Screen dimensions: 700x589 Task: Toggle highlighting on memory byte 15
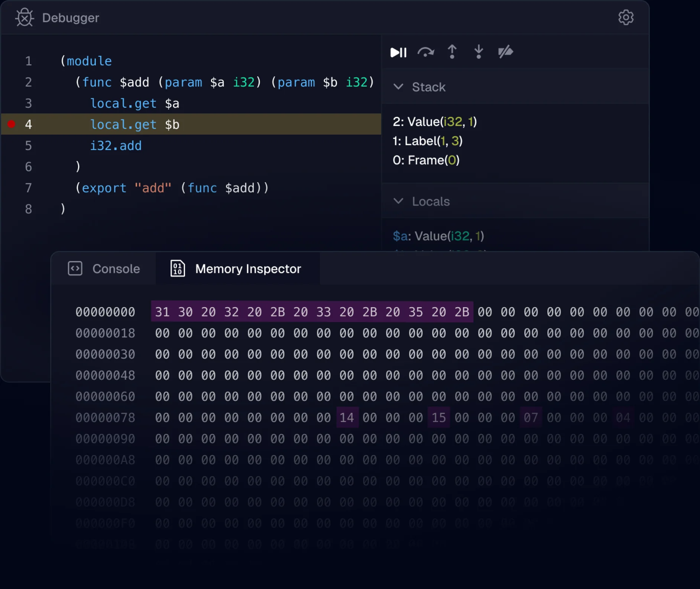(x=438, y=417)
